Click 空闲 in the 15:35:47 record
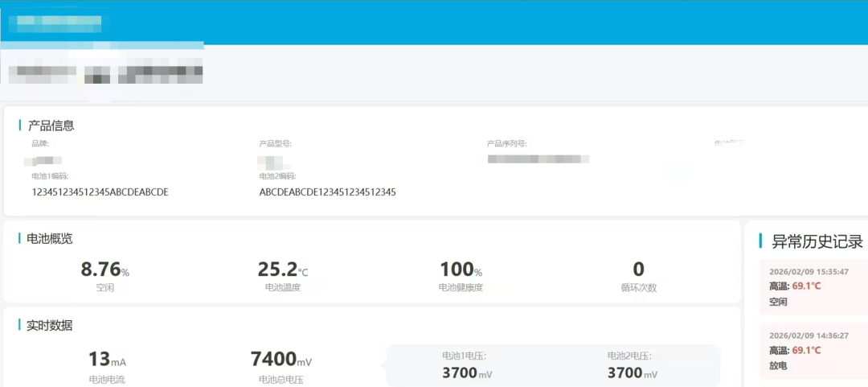Viewport: 868px width, 387px height. point(778,303)
